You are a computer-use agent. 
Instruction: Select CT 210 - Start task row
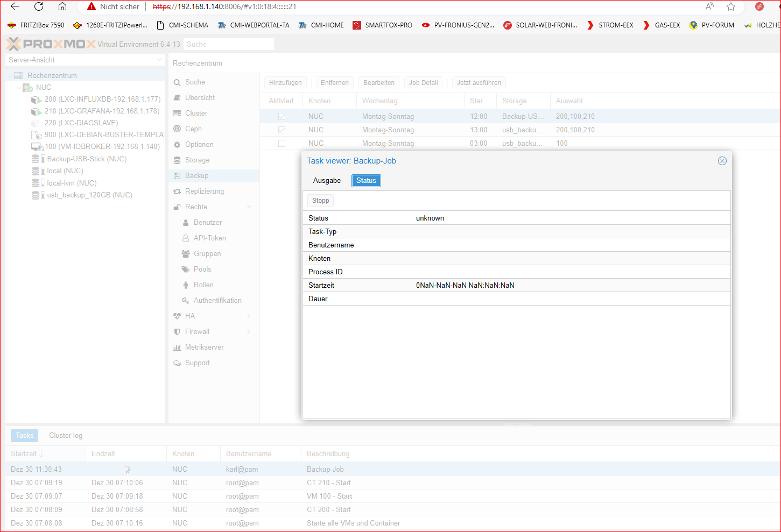point(393,483)
